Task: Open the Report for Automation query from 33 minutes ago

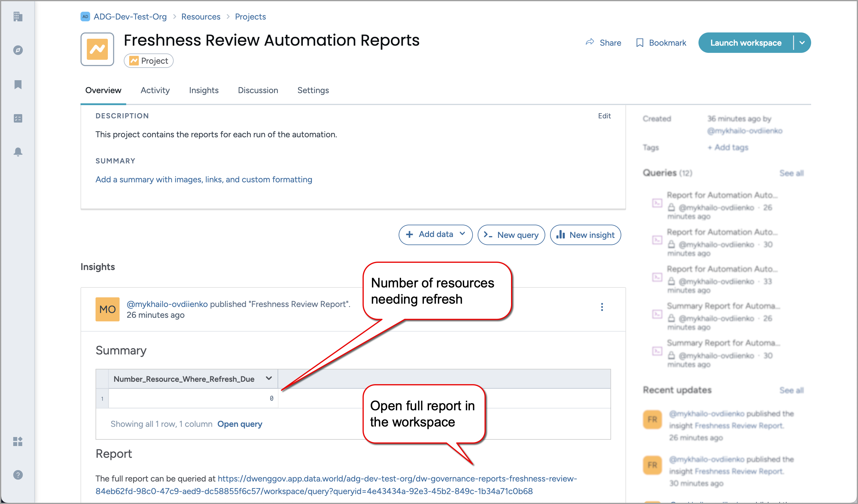Action: [722, 269]
